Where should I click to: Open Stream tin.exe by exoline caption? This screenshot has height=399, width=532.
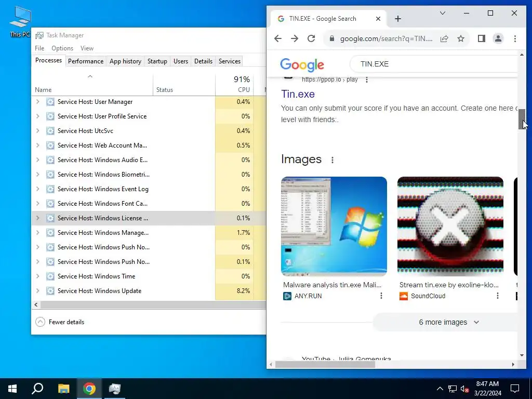point(449,285)
